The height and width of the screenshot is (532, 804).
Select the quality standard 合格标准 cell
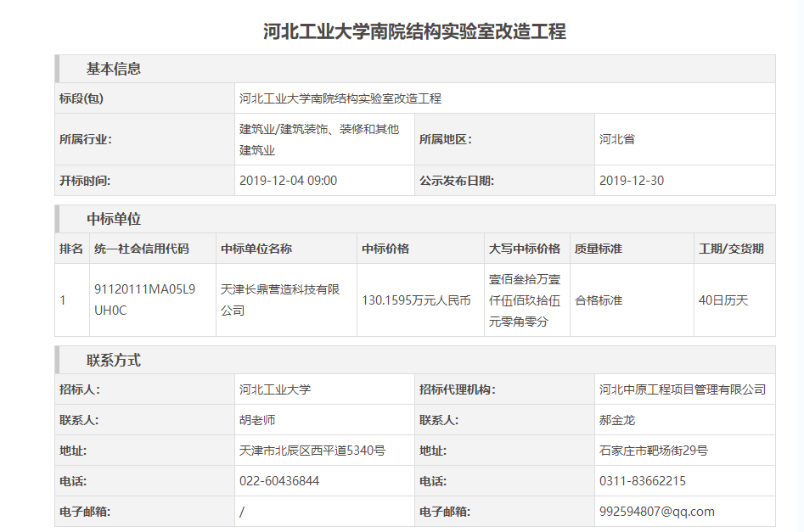[599, 300]
